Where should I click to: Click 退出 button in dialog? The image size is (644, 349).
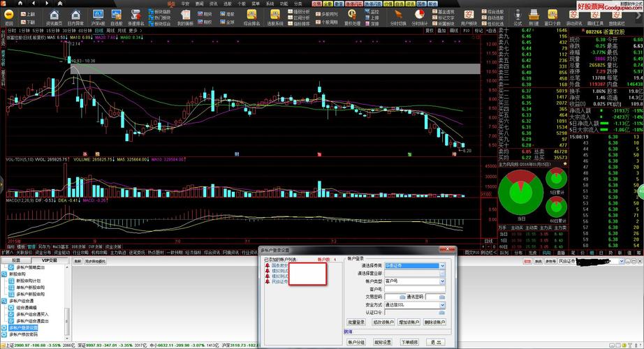click(x=436, y=342)
